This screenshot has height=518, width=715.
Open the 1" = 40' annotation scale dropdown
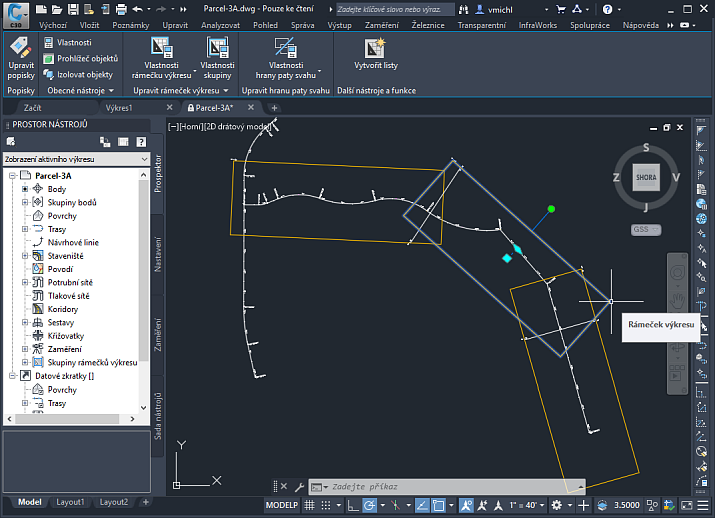530,505
